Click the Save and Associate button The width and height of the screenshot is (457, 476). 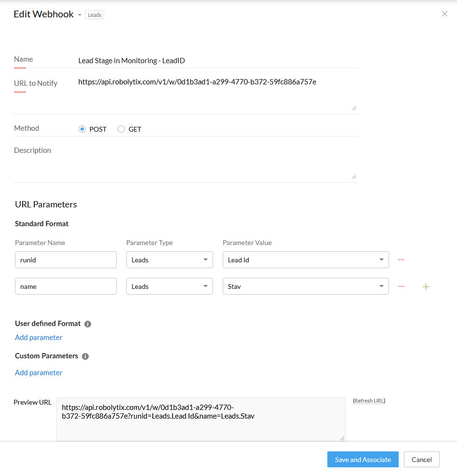coord(363,459)
